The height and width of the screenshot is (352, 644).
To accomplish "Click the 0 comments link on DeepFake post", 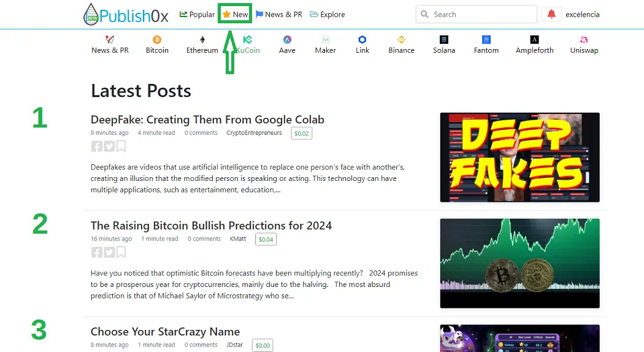I will pos(201,132).
